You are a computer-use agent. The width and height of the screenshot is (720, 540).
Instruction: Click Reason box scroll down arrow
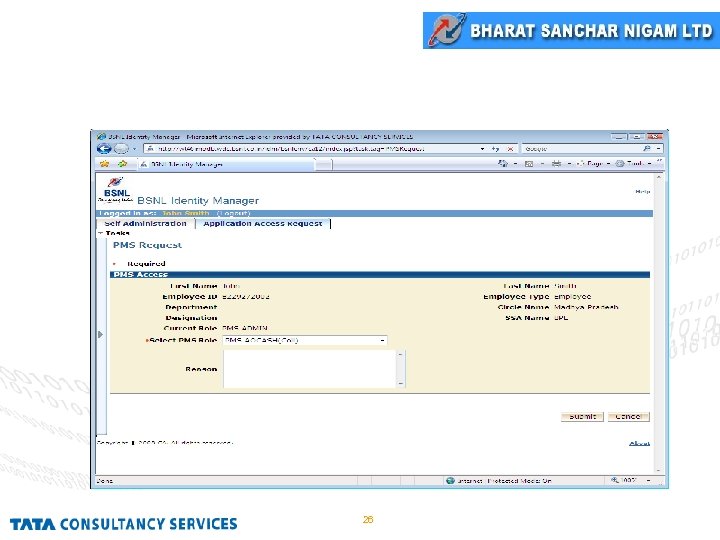click(400, 383)
